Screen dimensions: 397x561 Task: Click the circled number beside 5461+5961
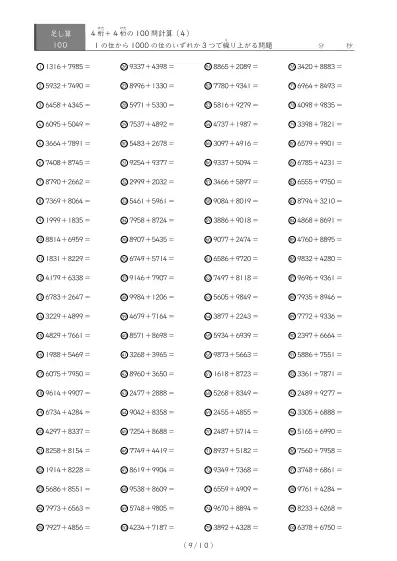[x=124, y=201]
